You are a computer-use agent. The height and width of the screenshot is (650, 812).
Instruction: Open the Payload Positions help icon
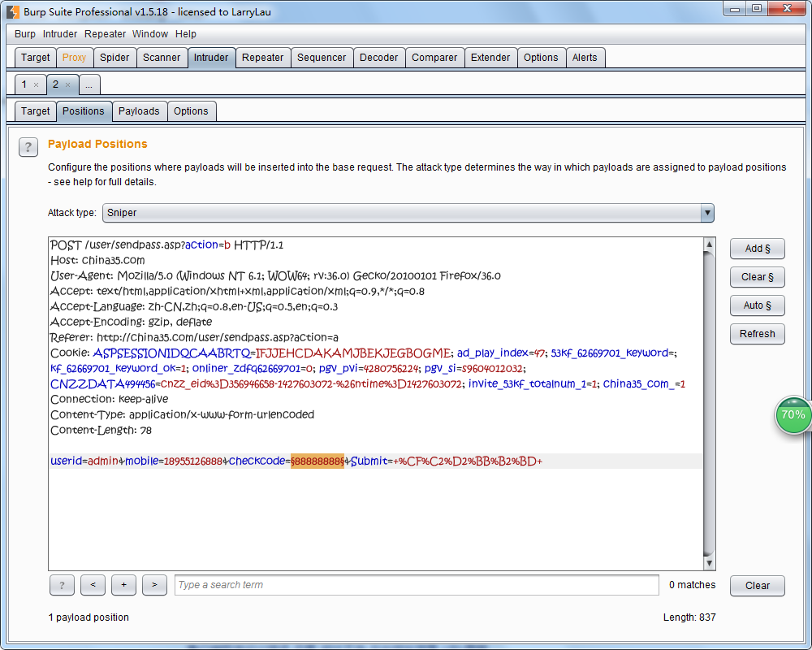(x=28, y=147)
